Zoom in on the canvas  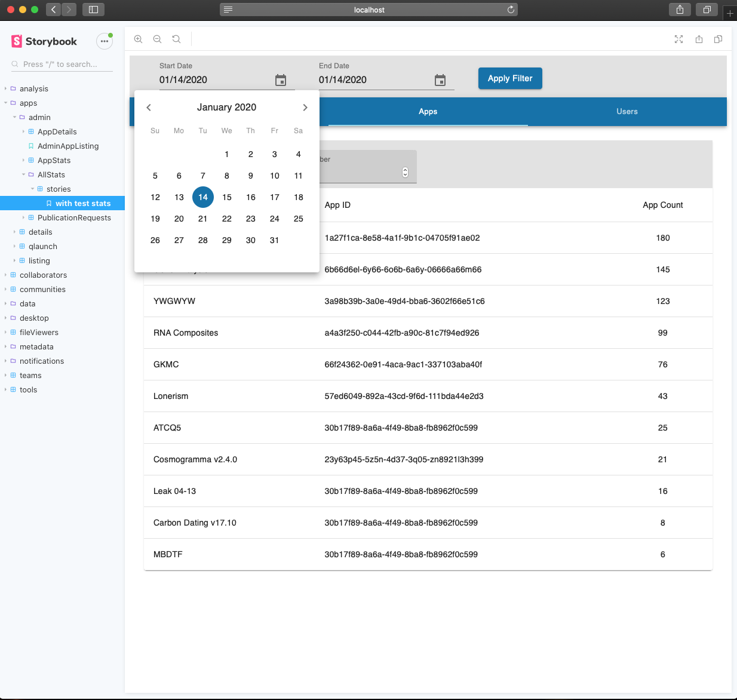(x=138, y=39)
